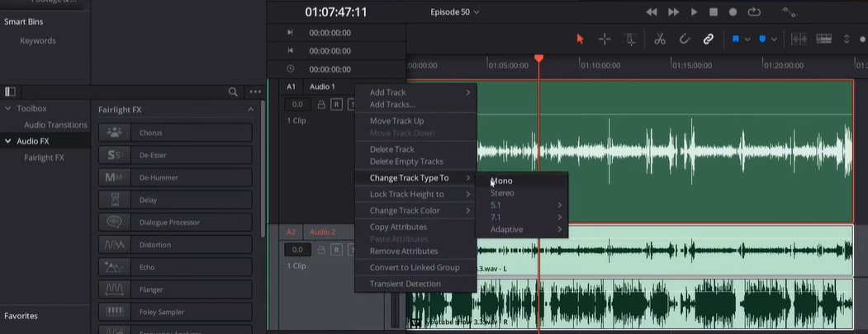Select the Chorus effect

[x=175, y=133]
